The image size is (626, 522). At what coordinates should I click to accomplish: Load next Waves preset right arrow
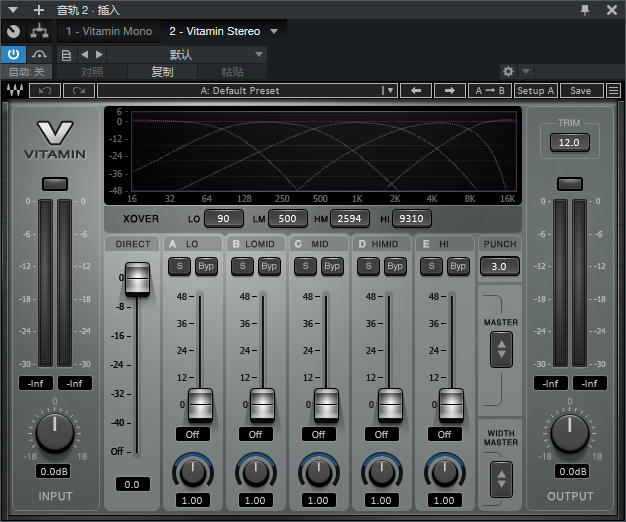click(450, 91)
